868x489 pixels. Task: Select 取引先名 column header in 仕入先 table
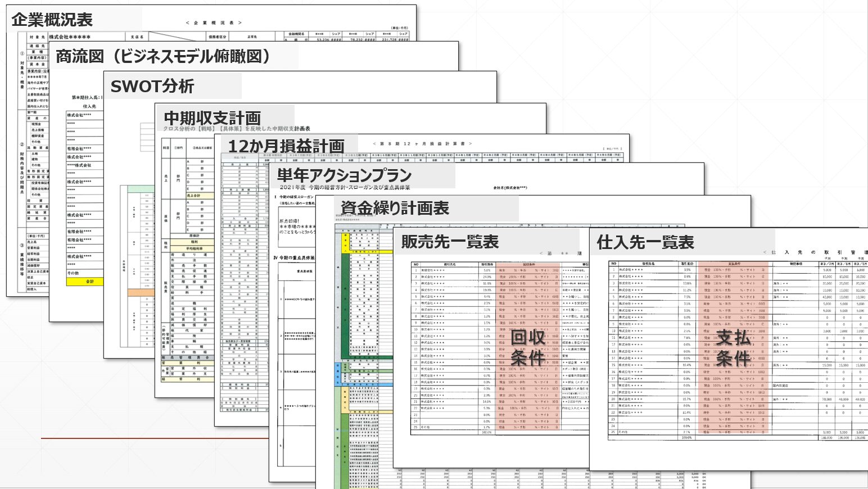pyautogui.click(x=648, y=263)
